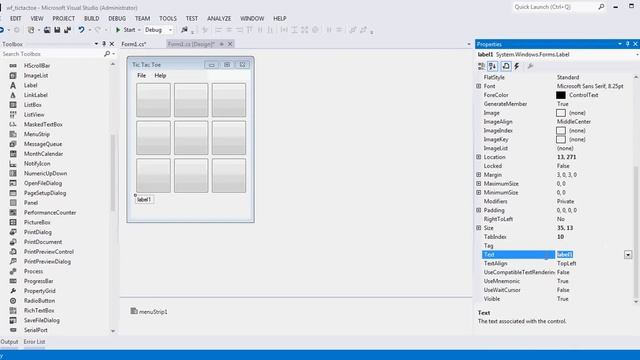Expand the Size property

[x=478, y=228]
